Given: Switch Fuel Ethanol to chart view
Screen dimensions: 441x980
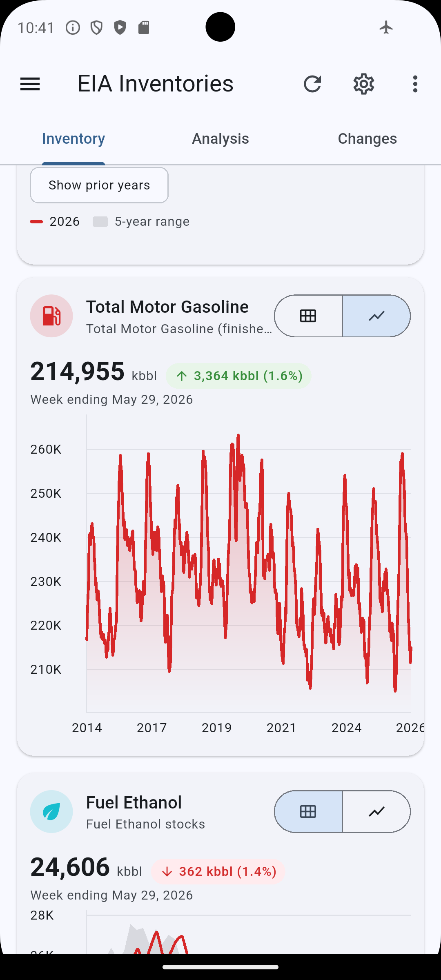Looking at the screenshot, I should click(376, 812).
